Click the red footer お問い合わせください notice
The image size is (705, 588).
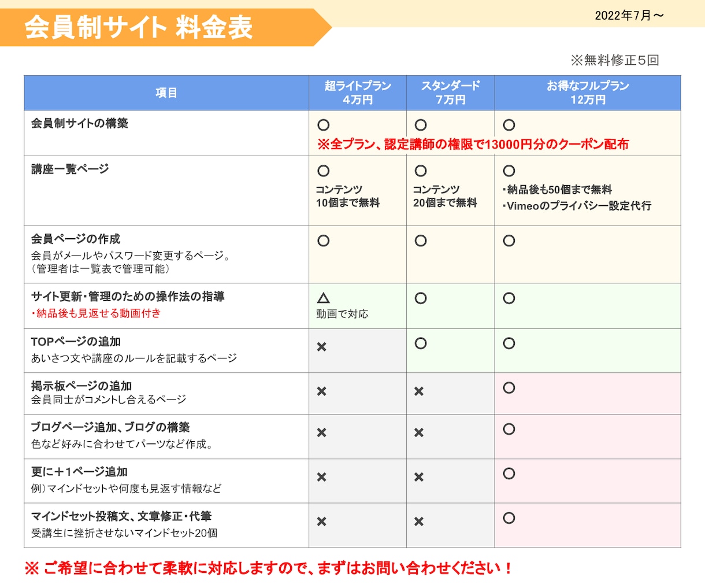(269, 568)
